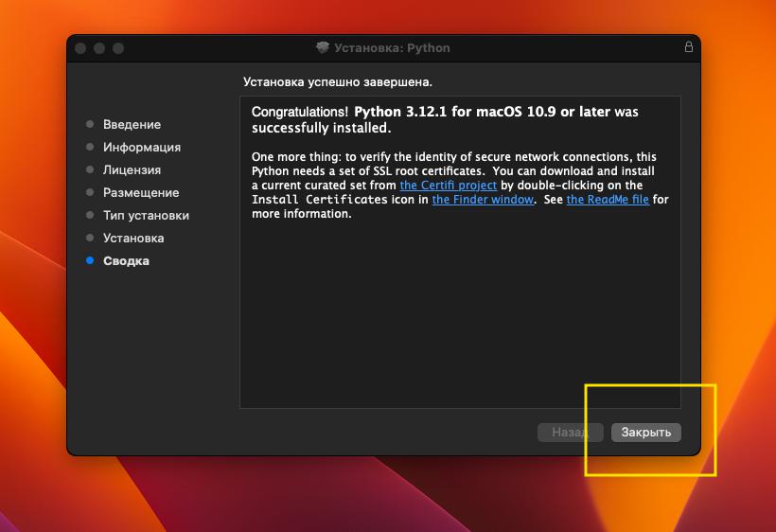Select the Размещение step in sidebar
776x532 pixels.
(141, 192)
